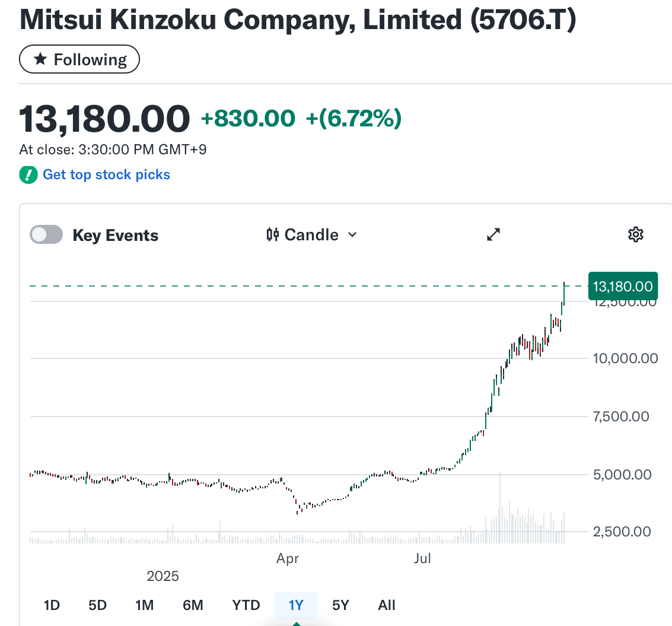The width and height of the screenshot is (672, 626).
Task: Select the 5D time range
Action: click(97, 605)
